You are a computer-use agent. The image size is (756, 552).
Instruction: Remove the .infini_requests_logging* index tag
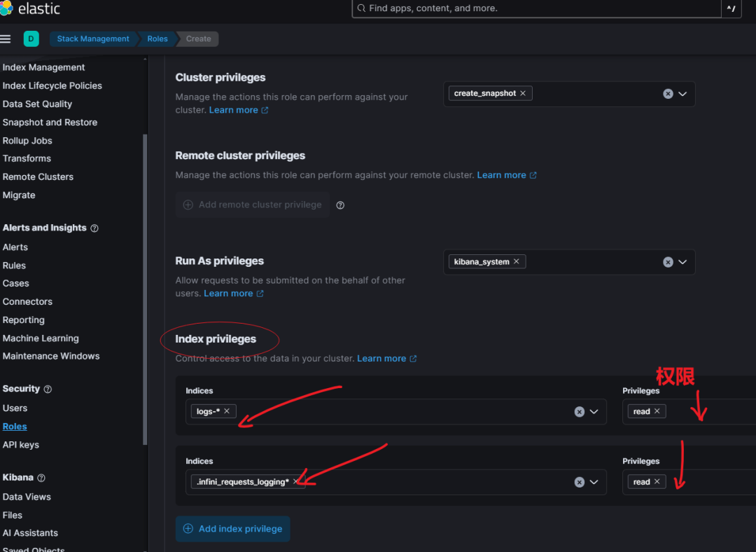(x=295, y=481)
